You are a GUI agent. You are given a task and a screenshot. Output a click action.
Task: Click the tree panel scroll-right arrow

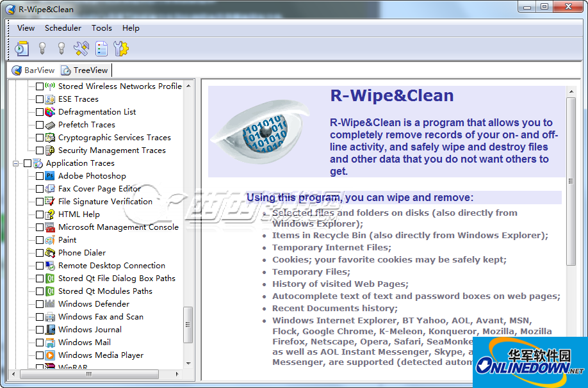click(177, 374)
